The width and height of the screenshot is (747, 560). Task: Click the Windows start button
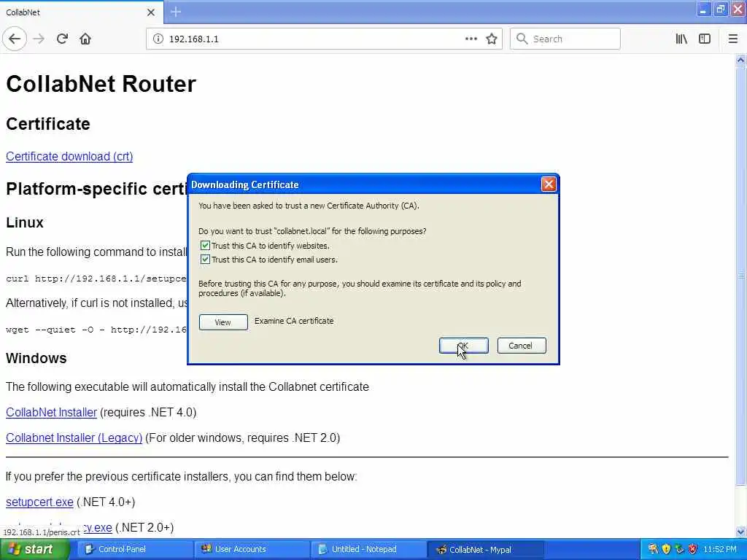pyautogui.click(x=35, y=550)
